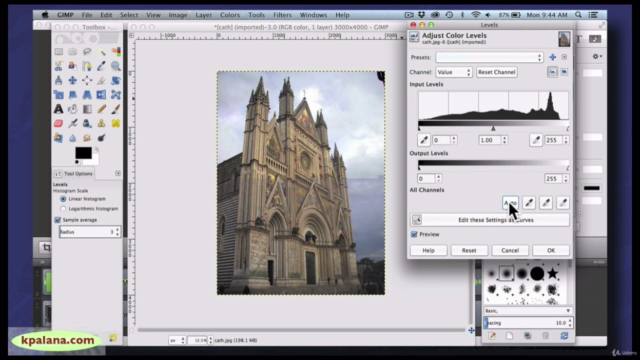Select the Smudge tool
This screenshot has height=360, width=640.
(87, 138)
